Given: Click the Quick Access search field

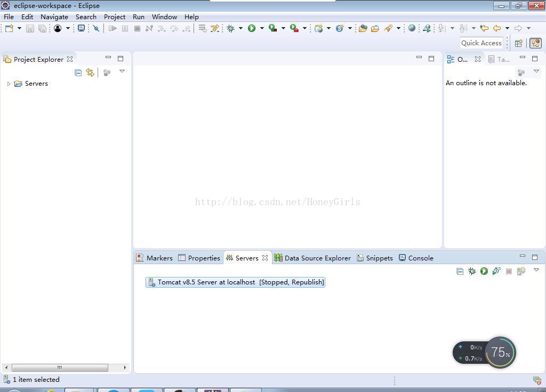Looking at the screenshot, I should (481, 43).
